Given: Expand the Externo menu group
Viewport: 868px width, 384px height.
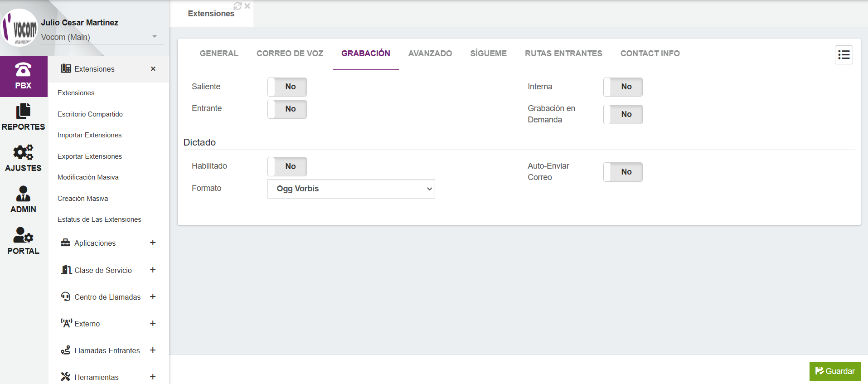Looking at the screenshot, I should 153,323.
